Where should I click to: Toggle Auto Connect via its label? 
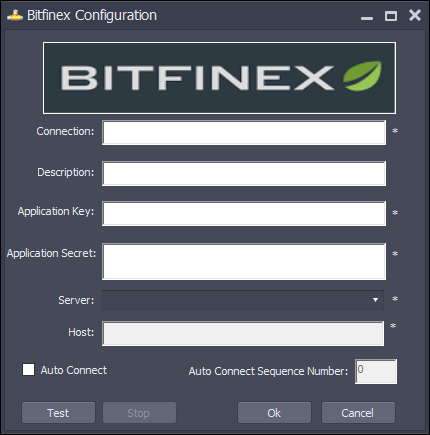pyautogui.click(x=74, y=370)
